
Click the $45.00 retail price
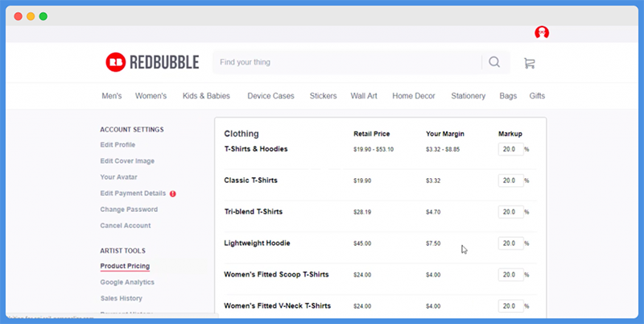362,243
